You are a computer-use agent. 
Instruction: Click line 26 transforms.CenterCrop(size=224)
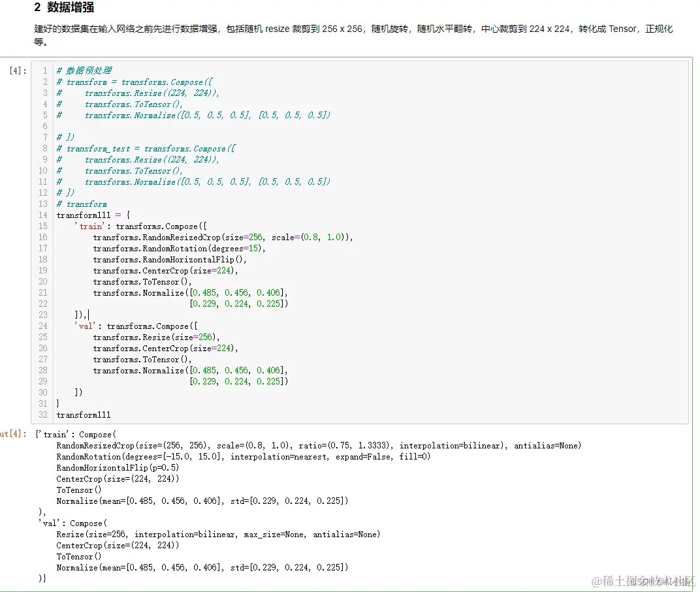pos(165,349)
